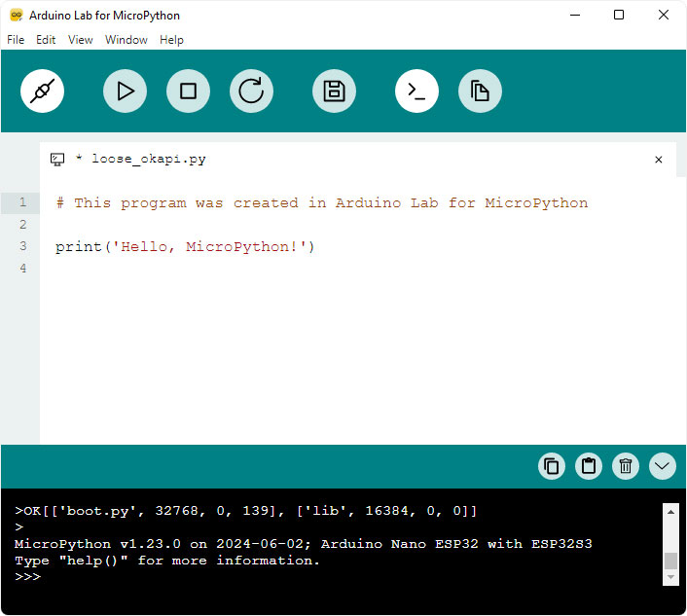Screen dimensions: 687x616
Task: Run the script with the Play button
Action: coord(125,91)
